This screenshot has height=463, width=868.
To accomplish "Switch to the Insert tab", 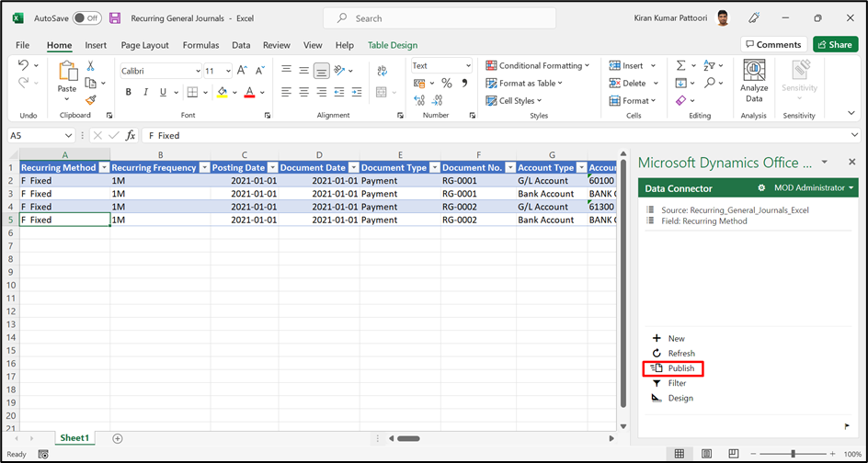I will (96, 45).
